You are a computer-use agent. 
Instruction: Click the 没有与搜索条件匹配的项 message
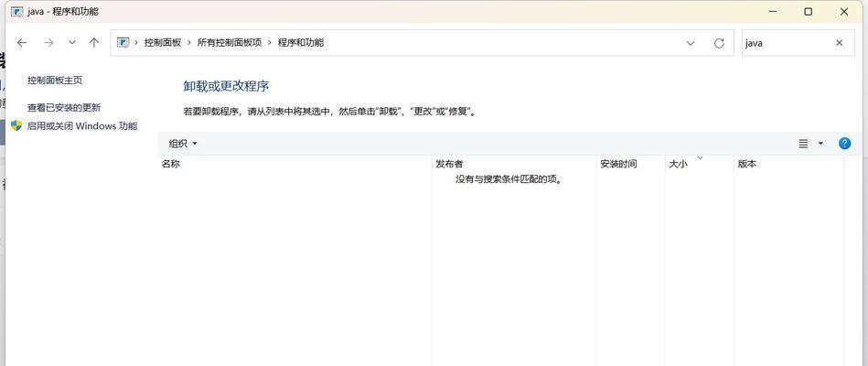pyautogui.click(x=509, y=179)
